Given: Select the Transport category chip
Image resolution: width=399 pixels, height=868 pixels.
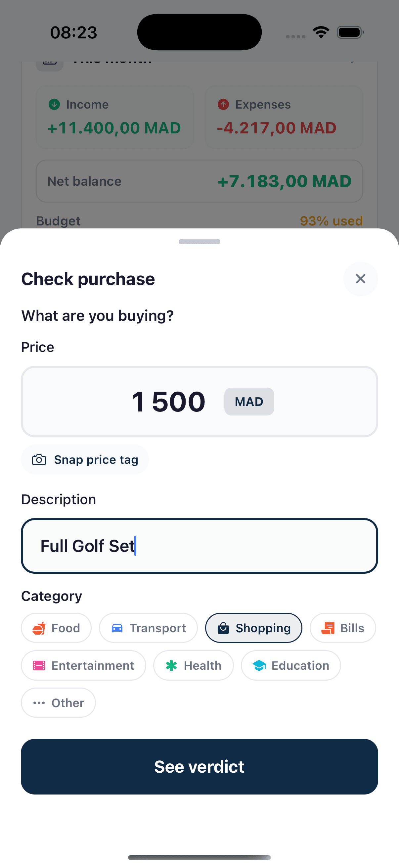Looking at the screenshot, I should tap(148, 628).
